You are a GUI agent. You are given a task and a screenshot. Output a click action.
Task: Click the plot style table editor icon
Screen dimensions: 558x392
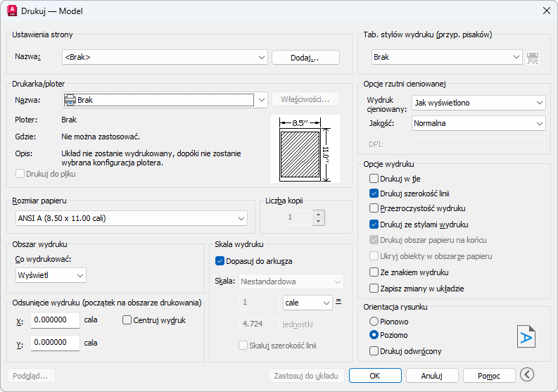point(533,58)
